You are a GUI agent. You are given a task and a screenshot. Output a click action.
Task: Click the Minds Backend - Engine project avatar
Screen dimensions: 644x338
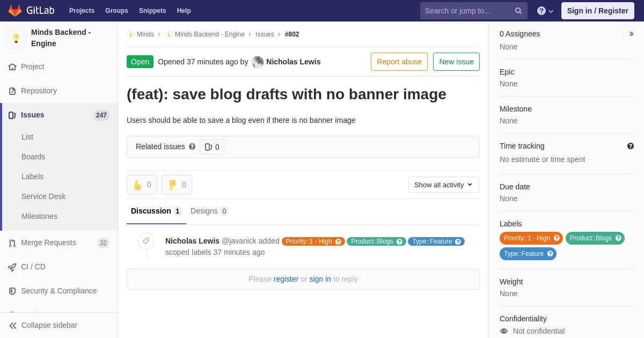click(x=16, y=38)
